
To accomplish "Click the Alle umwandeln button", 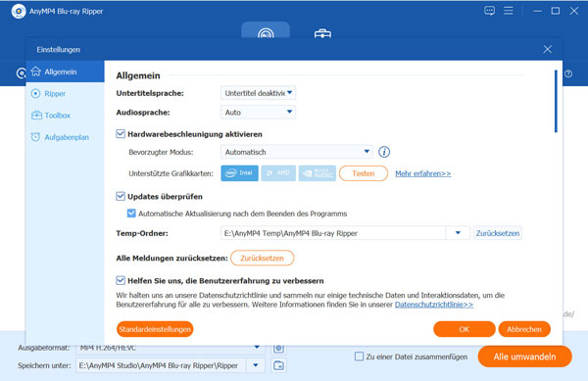I will [x=524, y=357].
